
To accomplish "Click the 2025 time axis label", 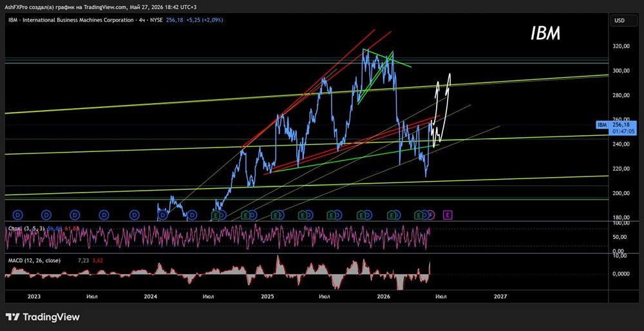I will click(267, 296).
